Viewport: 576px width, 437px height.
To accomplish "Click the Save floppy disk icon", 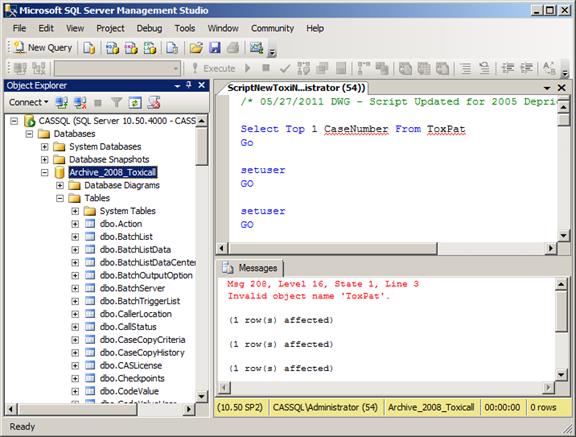I will [215, 48].
